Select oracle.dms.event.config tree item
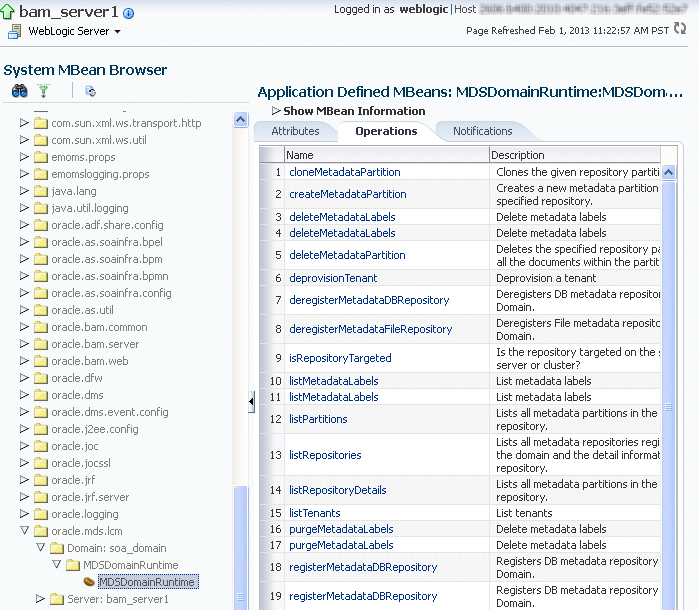This screenshot has width=699, height=610. coord(110,412)
